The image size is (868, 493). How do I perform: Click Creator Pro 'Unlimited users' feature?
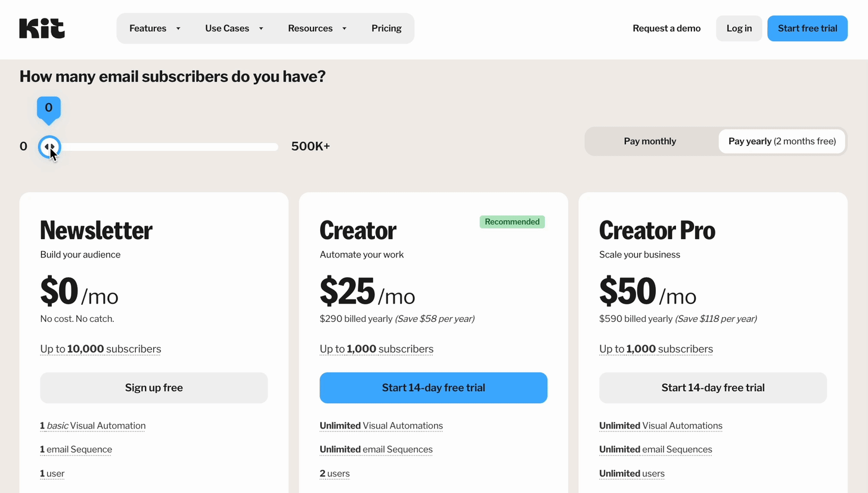632,473
